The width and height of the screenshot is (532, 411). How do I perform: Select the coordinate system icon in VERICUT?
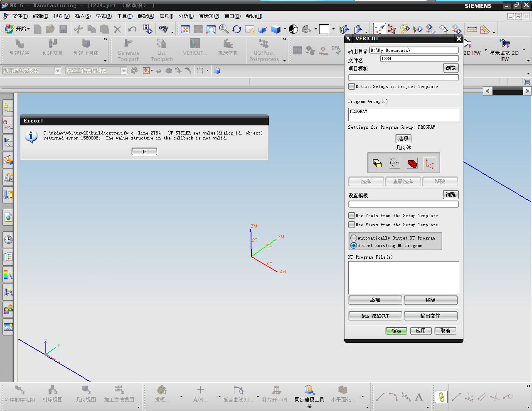(x=430, y=163)
